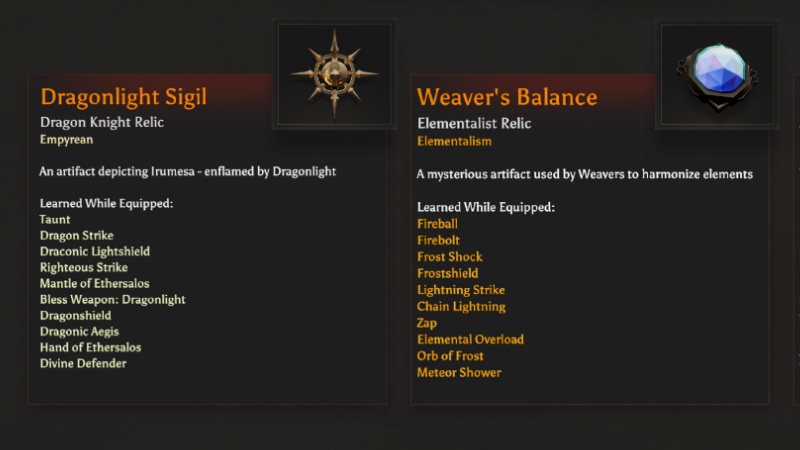Choose the Lightning Strike skill
The image size is (800, 450).
461,290
